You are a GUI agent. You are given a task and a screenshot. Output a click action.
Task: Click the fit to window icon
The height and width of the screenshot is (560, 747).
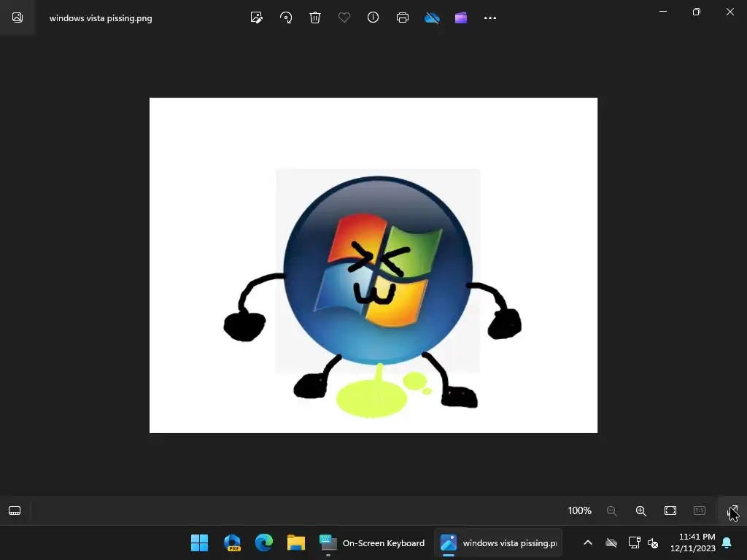click(670, 510)
